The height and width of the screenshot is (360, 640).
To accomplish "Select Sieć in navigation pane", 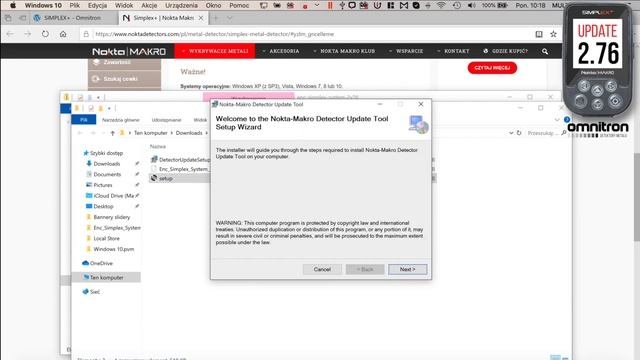I will 94,291.
